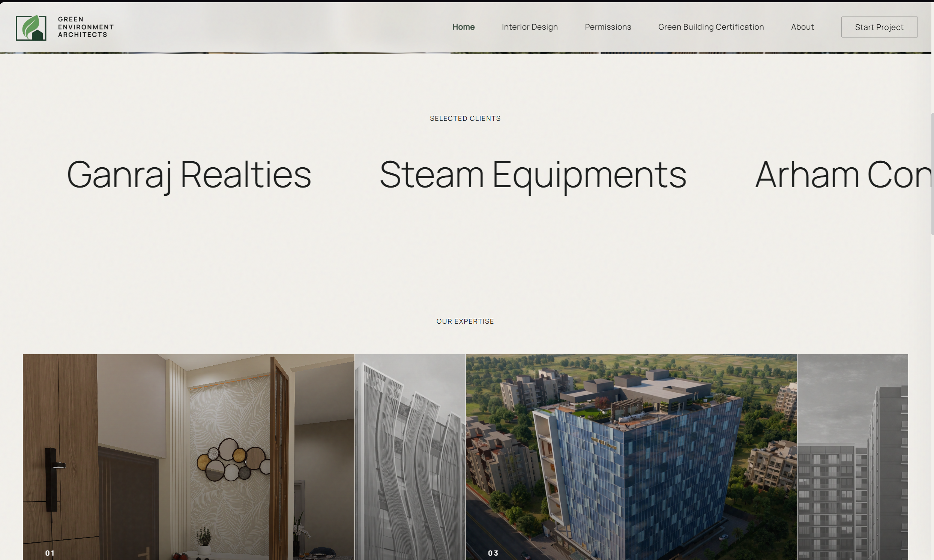Click the 03 label on tower card

493,553
